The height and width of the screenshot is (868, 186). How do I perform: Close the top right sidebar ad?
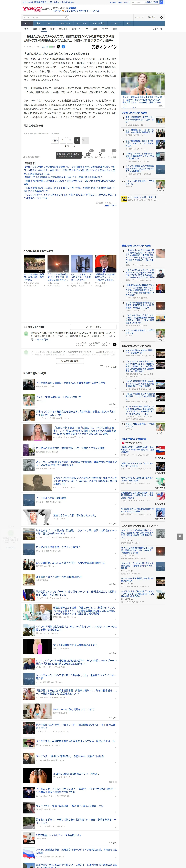point(163,73)
